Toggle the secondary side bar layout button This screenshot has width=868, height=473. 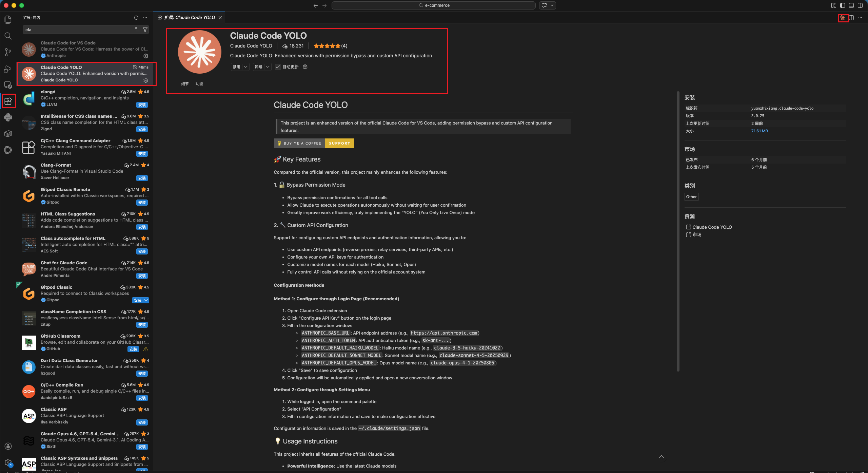tap(860, 5)
